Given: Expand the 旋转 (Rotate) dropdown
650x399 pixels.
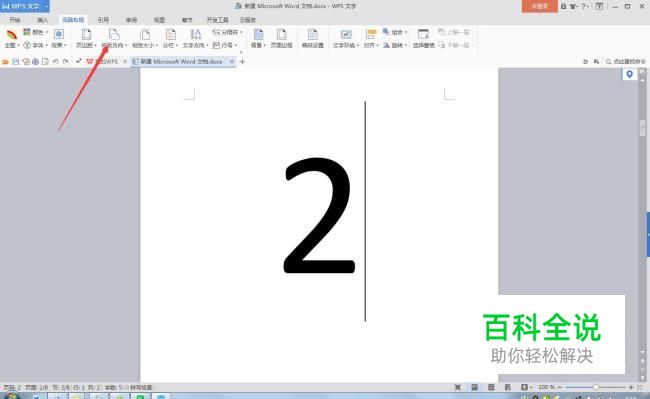Looking at the screenshot, I should click(395, 45).
